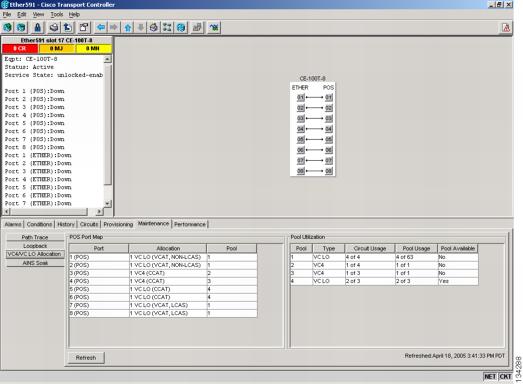Open the View menu
Viewport: 523px width, 384px height.
[x=38, y=14]
